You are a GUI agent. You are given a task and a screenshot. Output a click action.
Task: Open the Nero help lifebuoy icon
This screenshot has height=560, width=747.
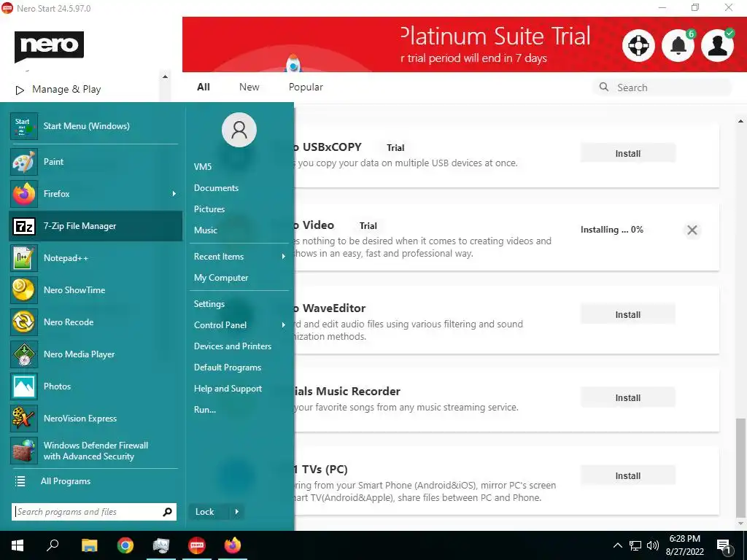coord(638,46)
